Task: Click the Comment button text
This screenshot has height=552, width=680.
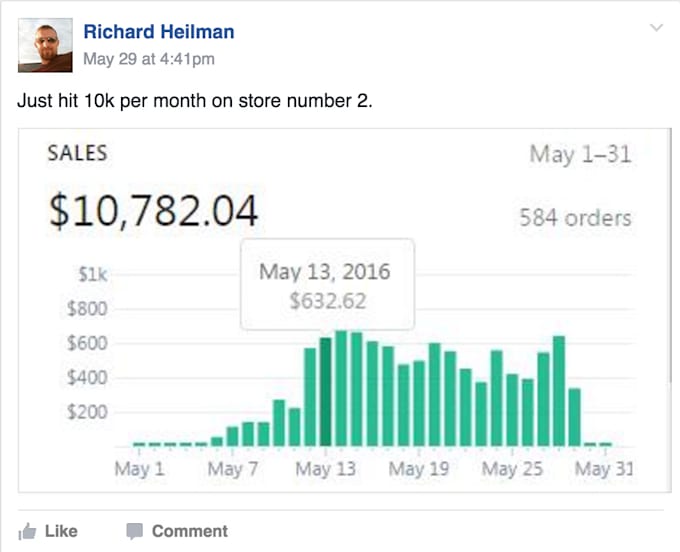Action: tap(190, 531)
